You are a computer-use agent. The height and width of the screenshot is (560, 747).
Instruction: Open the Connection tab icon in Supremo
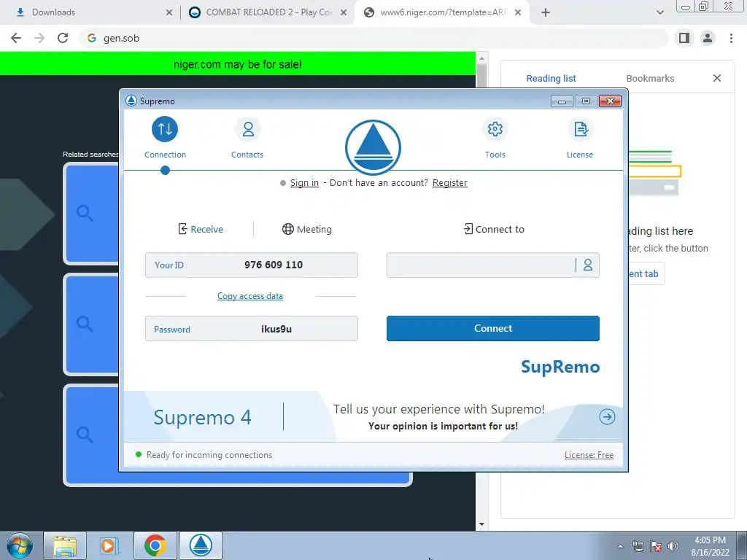(165, 129)
